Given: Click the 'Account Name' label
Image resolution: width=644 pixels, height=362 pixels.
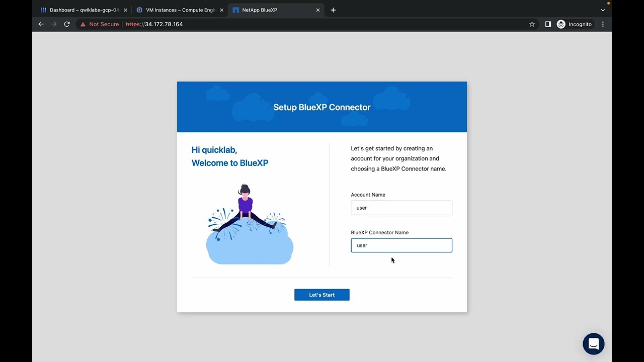Looking at the screenshot, I should 368,195.
